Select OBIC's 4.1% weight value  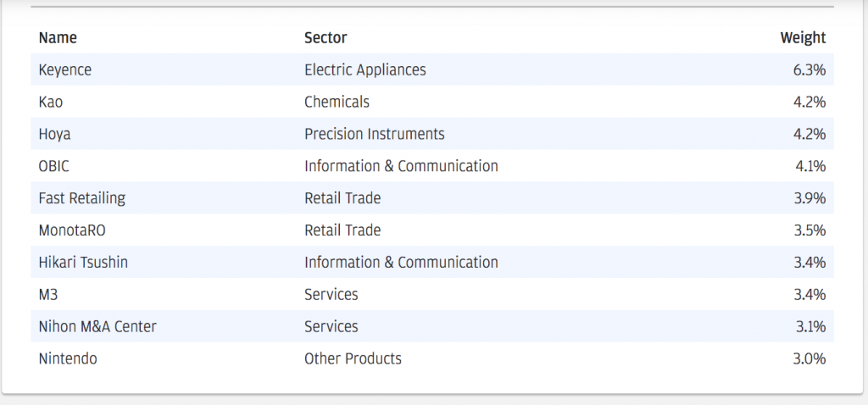click(810, 166)
